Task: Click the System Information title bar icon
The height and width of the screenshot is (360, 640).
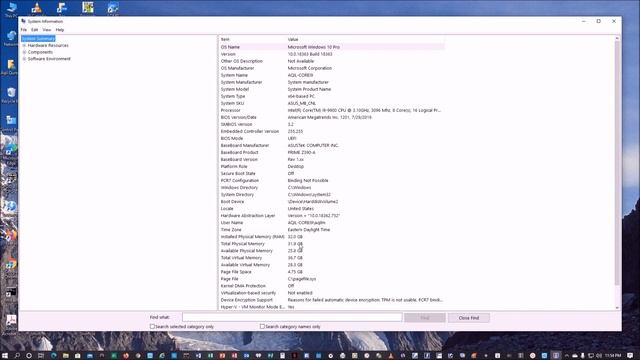Action: pyautogui.click(x=23, y=21)
